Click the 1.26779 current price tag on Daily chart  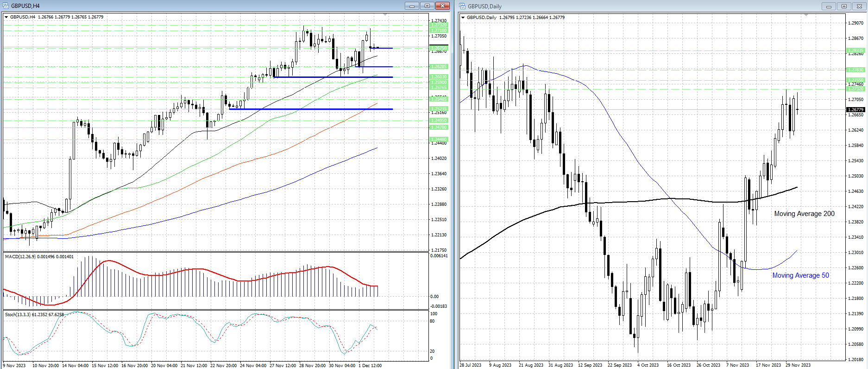[x=855, y=110]
